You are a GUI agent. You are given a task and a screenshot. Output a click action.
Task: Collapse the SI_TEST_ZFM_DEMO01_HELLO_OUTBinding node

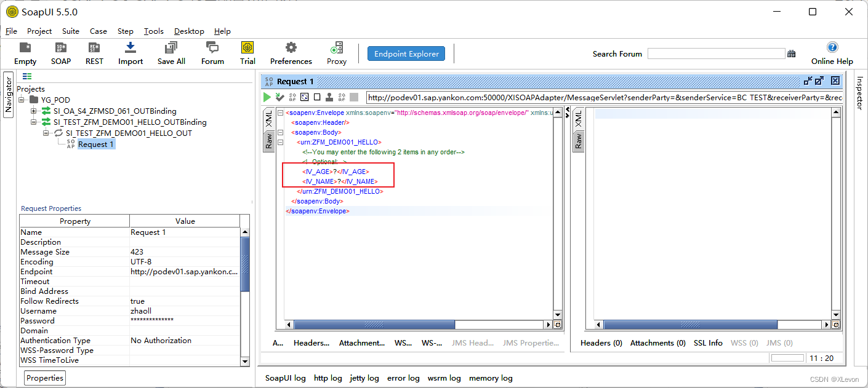click(34, 122)
